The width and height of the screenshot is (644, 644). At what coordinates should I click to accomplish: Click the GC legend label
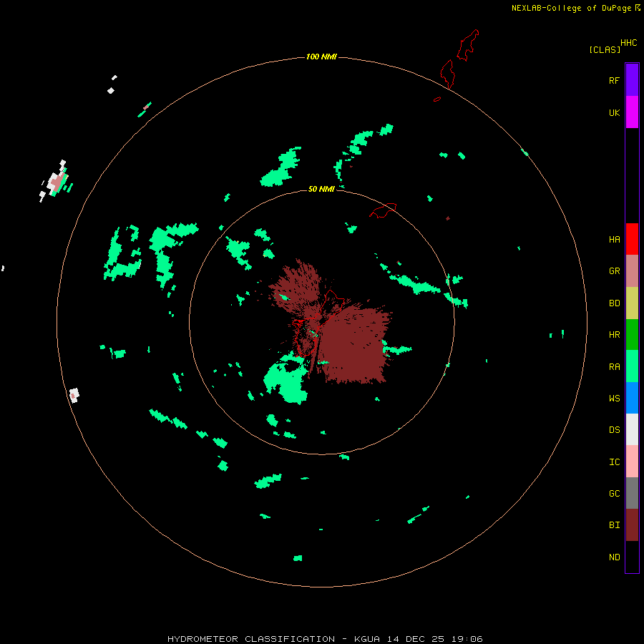[x=614, y=494]
